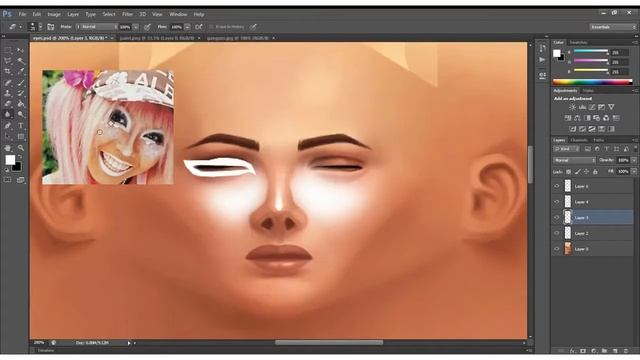Image resolution: width=640 pixels, height=360 pixels.
Task: Open the brush preset picker arrow
Action: coord(40,27)
